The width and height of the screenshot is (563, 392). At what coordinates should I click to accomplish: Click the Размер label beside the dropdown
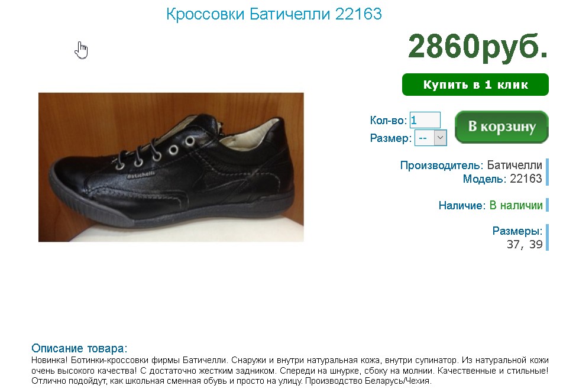(391, 138)
